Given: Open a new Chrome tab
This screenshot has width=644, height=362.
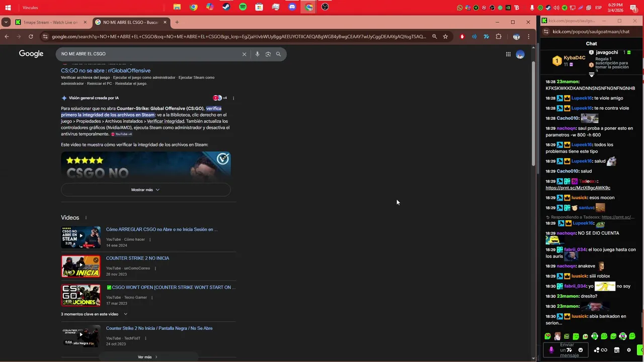Looking at the screenshot, I should (177, 22).
